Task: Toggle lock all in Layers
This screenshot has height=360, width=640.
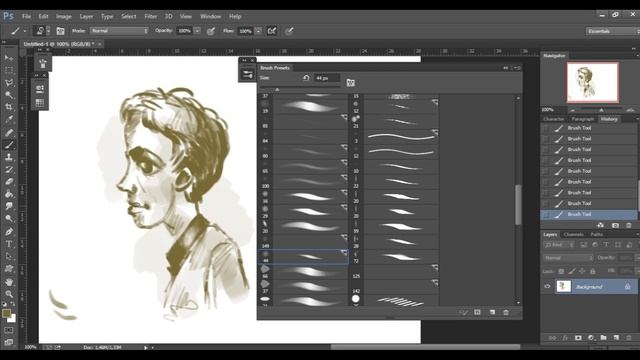Action: coord(593,271)
